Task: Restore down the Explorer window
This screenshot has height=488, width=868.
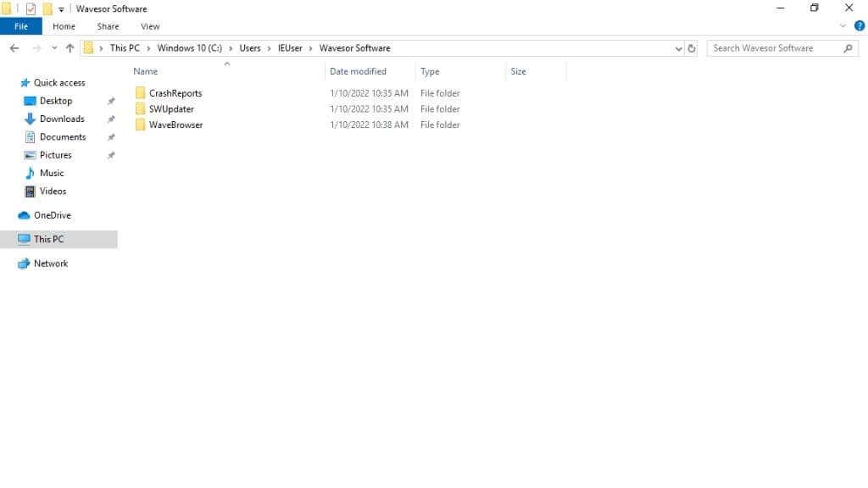Action: [815, 8]
